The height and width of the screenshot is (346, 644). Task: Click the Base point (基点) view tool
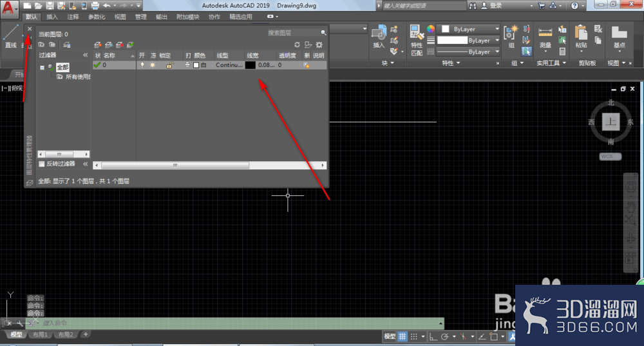click(619, 37)
